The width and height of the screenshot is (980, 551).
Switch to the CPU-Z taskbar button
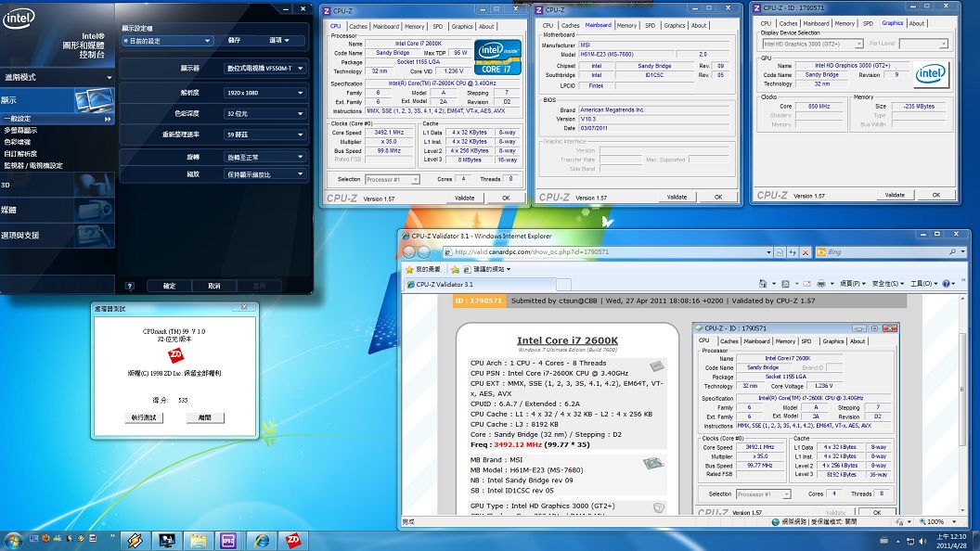click(228, 541)
